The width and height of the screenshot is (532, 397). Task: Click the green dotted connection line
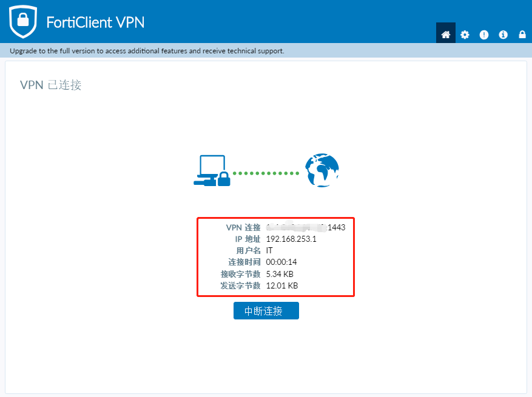[266, 173]
